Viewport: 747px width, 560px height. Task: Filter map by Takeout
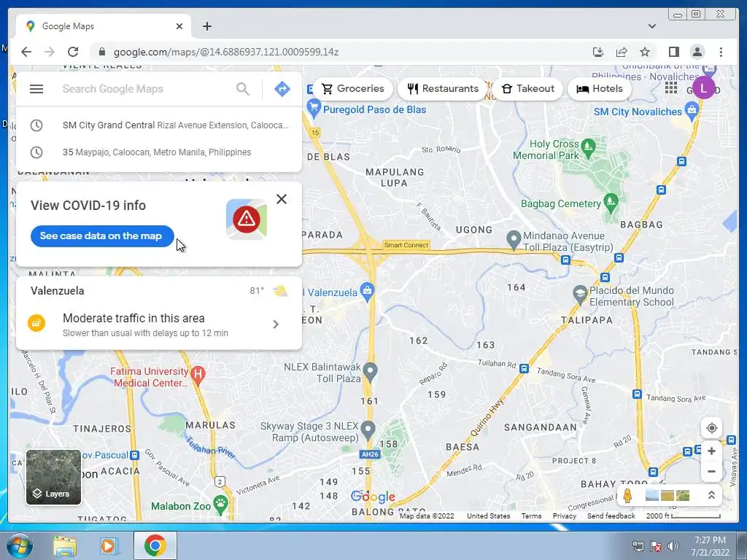click(x=528, y=88)
